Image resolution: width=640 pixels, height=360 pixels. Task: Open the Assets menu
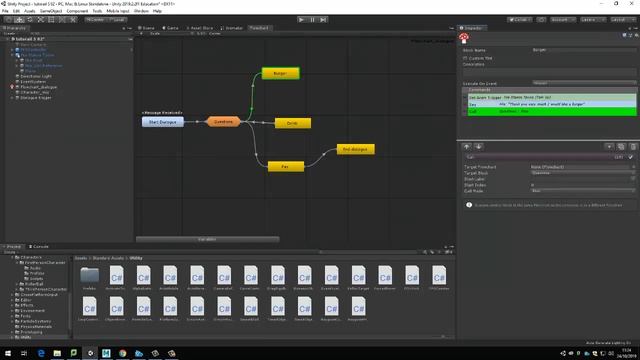[x=29, y=11]
